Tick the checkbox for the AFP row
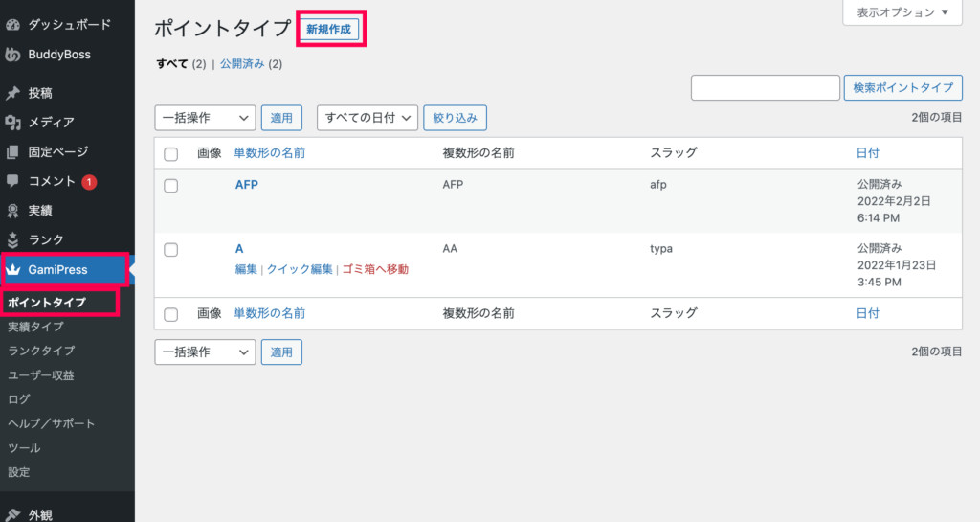Image resolution: width=980 pixels, height=522 pixels. 170,186
